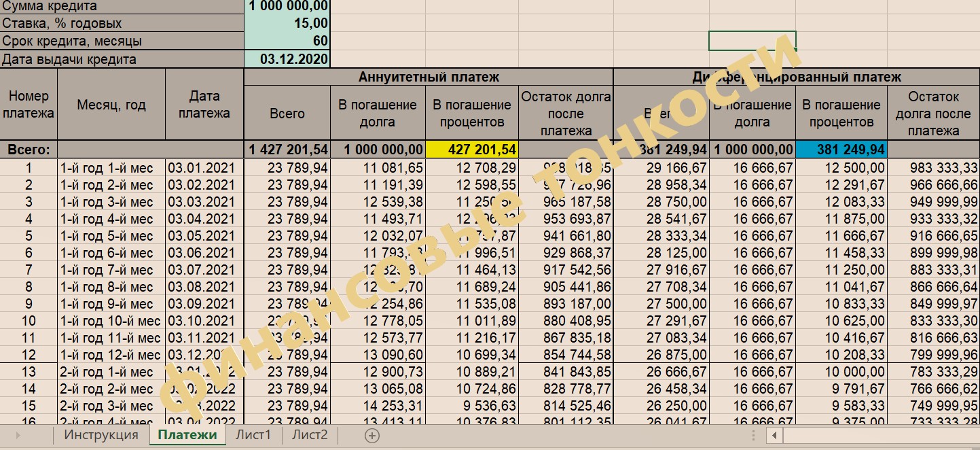
Task: Click the 'Дата выдачи кредита' label cell
Action: tap(122, 59)
